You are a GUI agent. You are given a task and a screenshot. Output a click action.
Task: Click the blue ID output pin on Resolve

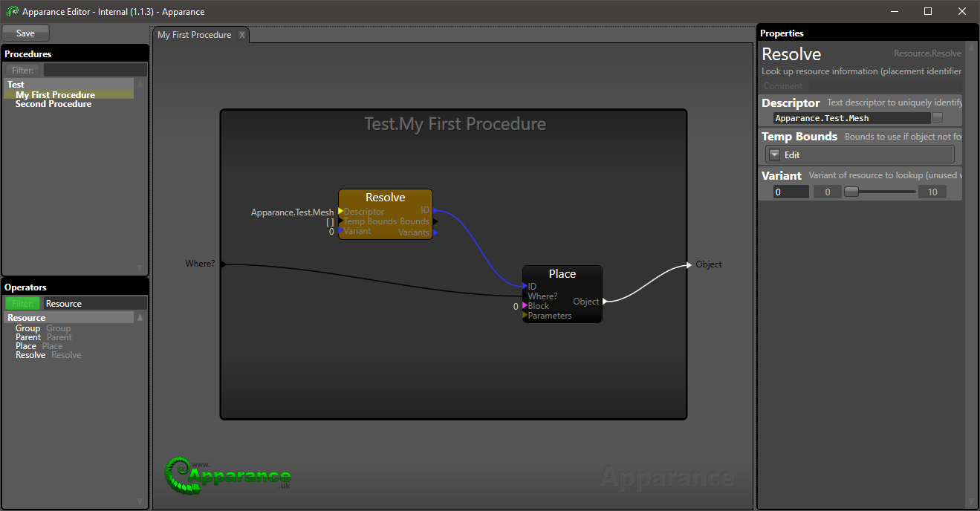435,211
